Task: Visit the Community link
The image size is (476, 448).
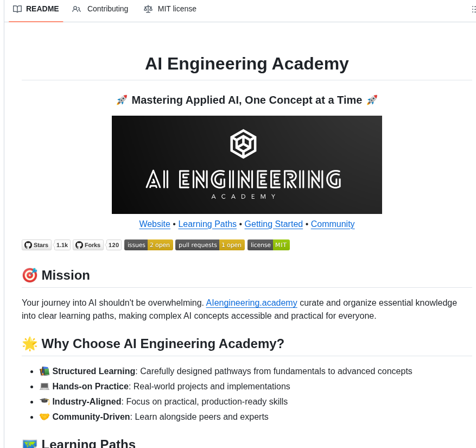Action: (x=332, y=224)
